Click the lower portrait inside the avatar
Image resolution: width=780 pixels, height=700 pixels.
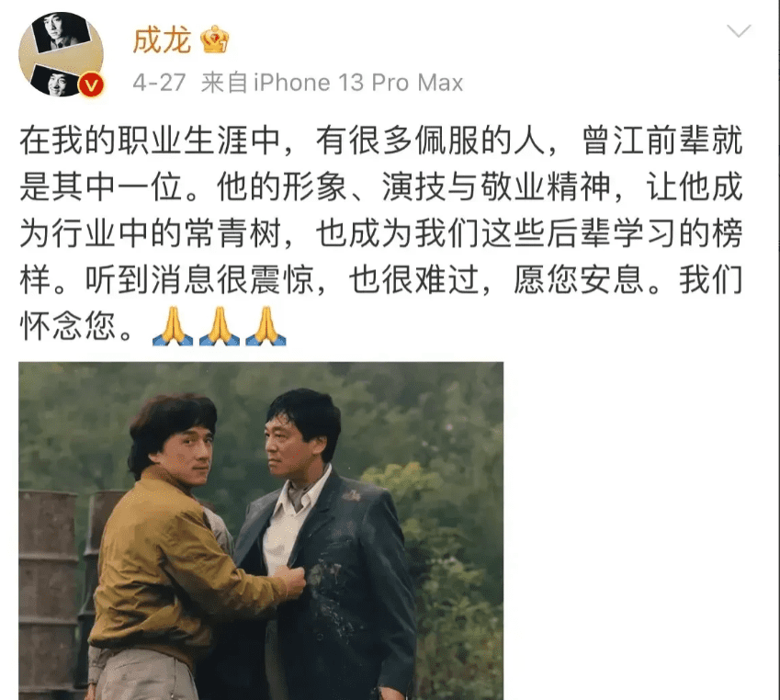(56, 80)
